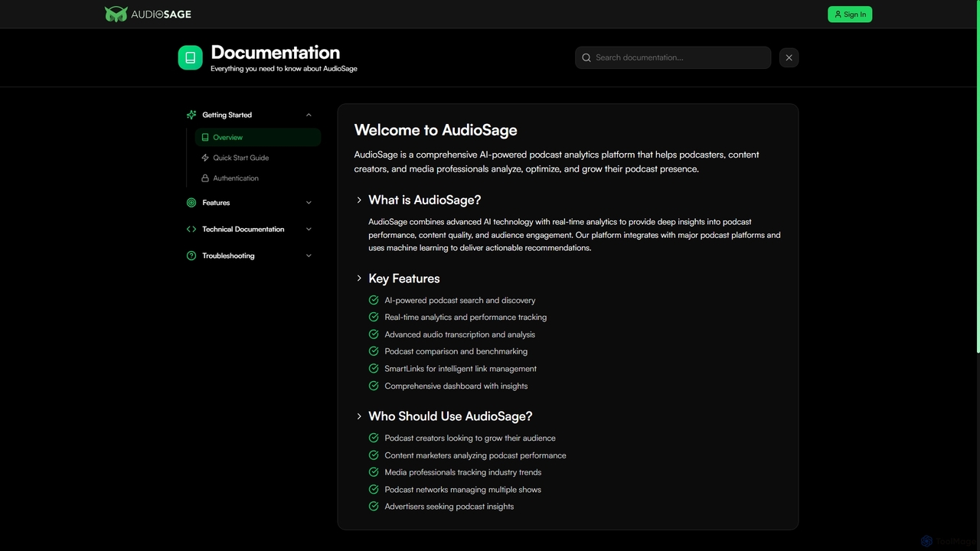980x551 pixels.
Task: Click the Documentation page title
Action: pos(276,52)
